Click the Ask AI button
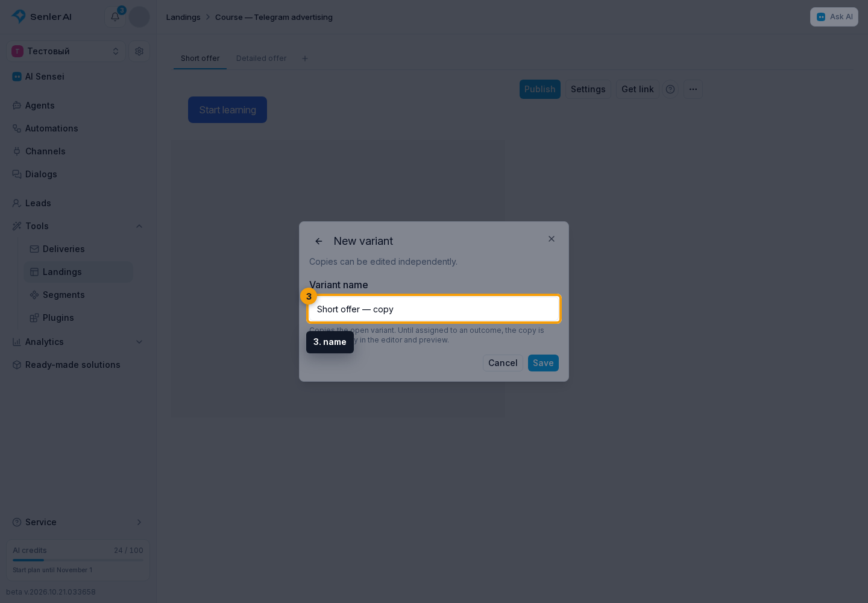868x603 pixels. (834, 17)
